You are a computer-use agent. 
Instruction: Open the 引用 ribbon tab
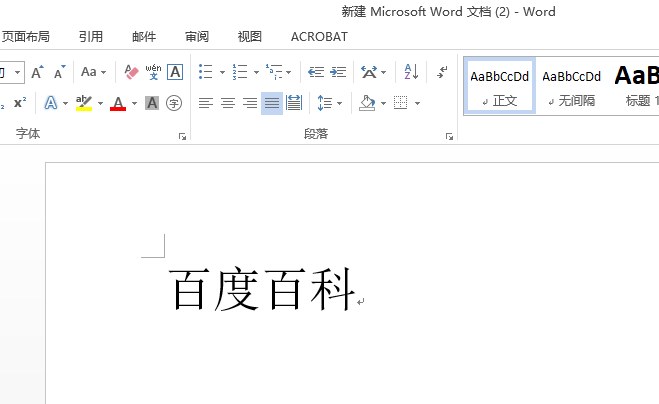91,37
